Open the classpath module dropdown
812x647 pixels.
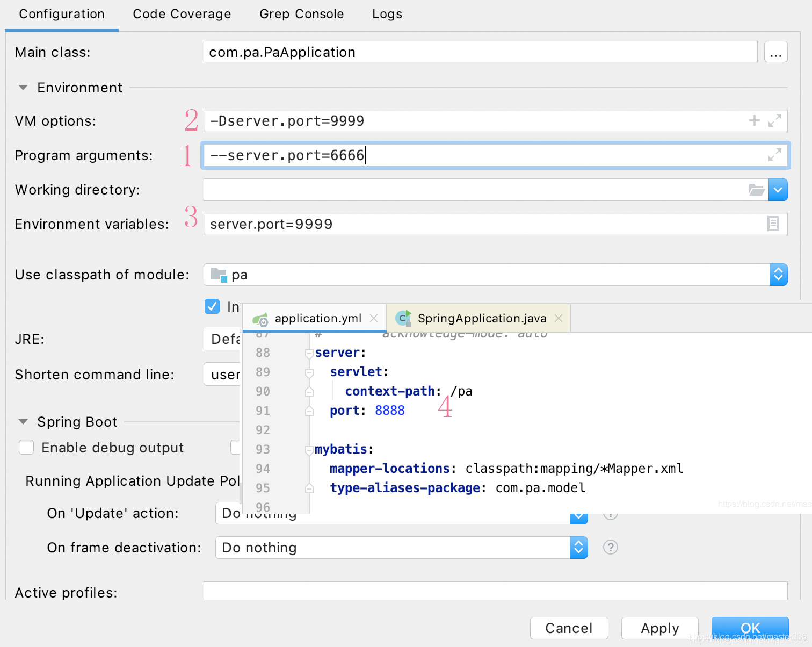click(778, 275)
